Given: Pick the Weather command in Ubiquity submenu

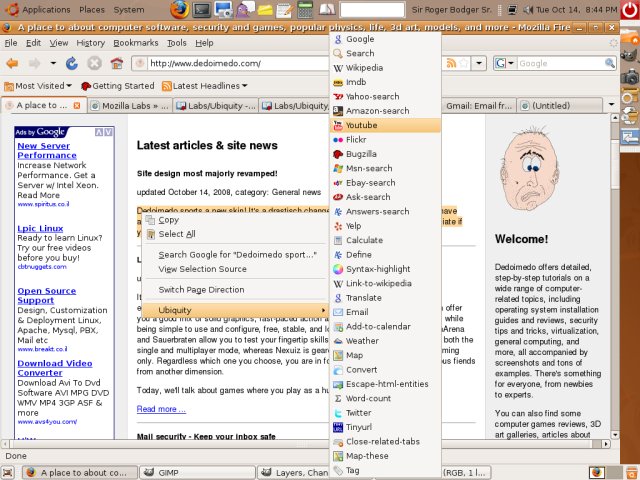Looking at the screenshot, I should (362, 341).
